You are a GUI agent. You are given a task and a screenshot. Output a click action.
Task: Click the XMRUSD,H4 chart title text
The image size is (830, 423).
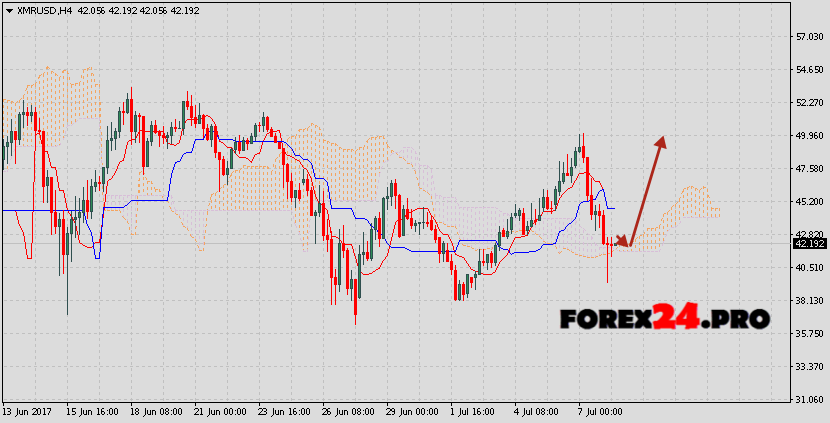35,10
